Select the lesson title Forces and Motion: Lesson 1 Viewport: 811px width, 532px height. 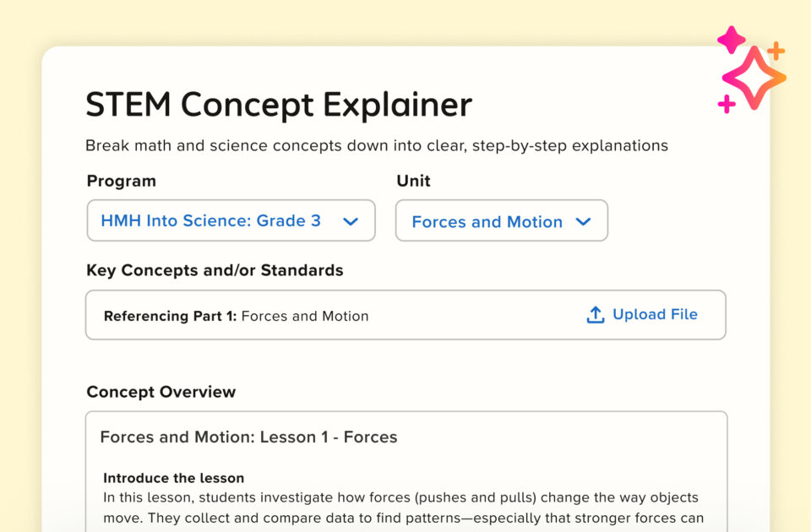click(248, 437)
